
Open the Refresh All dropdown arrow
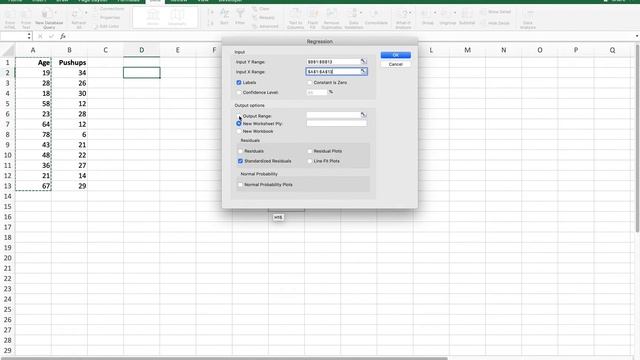tap(86, 13)
